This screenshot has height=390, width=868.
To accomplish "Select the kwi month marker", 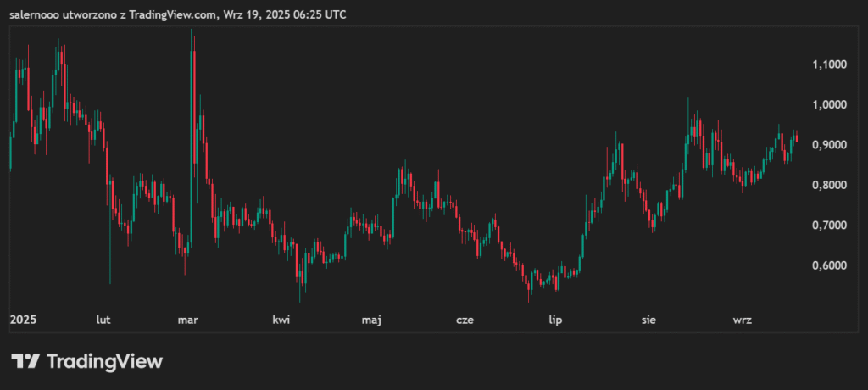I will pos(281,320).
